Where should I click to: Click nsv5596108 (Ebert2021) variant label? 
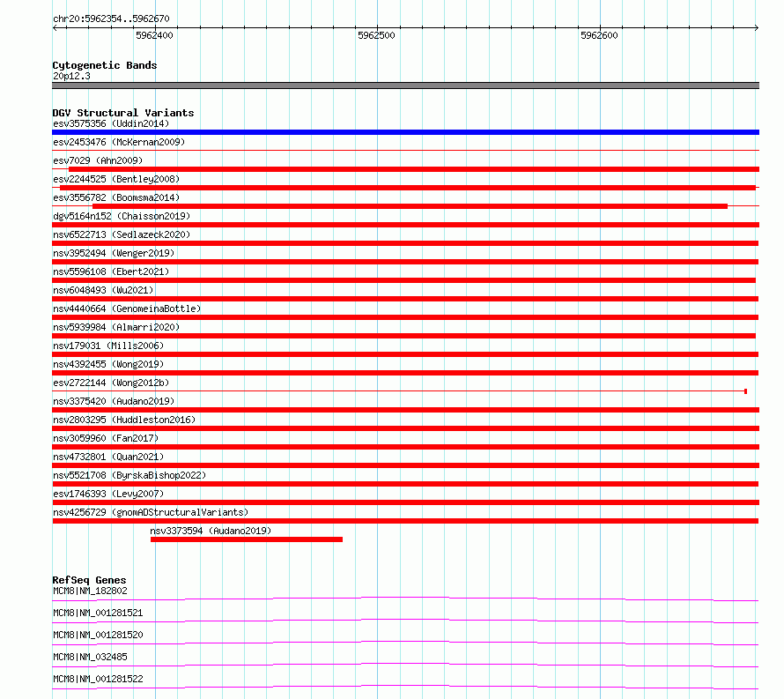[111, 271]
